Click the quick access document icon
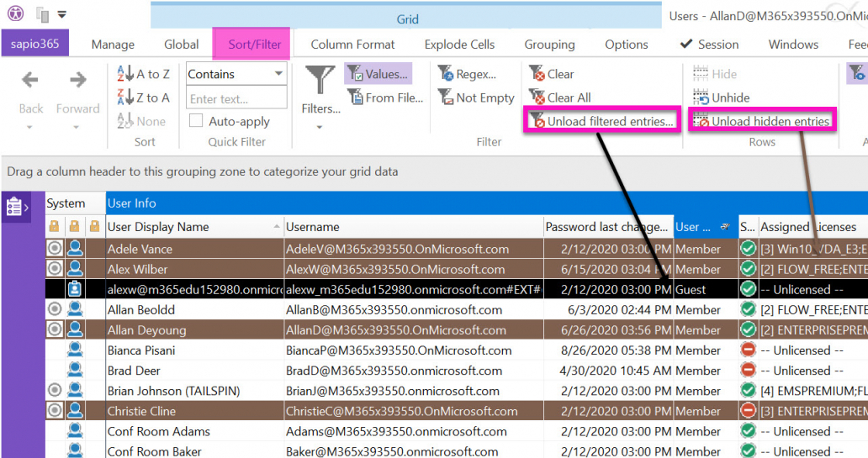The image size is (868, 458). coord(43,13)
